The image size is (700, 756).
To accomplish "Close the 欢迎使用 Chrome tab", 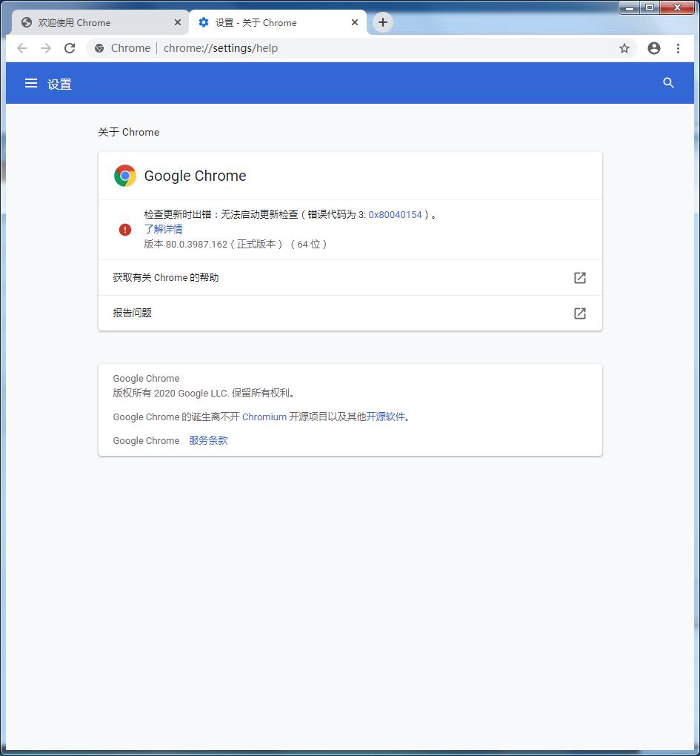I will coord(178,22).
